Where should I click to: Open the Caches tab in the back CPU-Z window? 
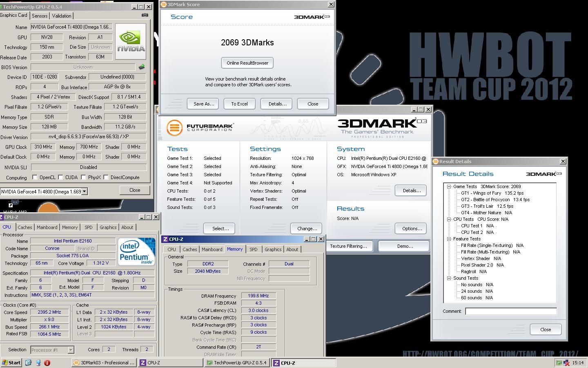[x=25, y=227]
